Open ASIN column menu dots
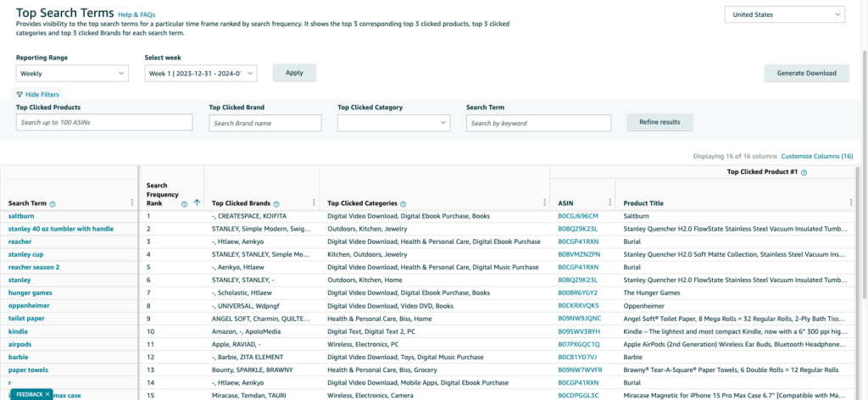Screen dimensions: 868x400 609,203
